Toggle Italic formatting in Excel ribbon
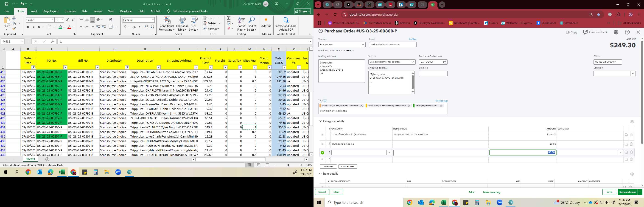The height and width of the screenshot is (207, 644). (x=34, y=27)
